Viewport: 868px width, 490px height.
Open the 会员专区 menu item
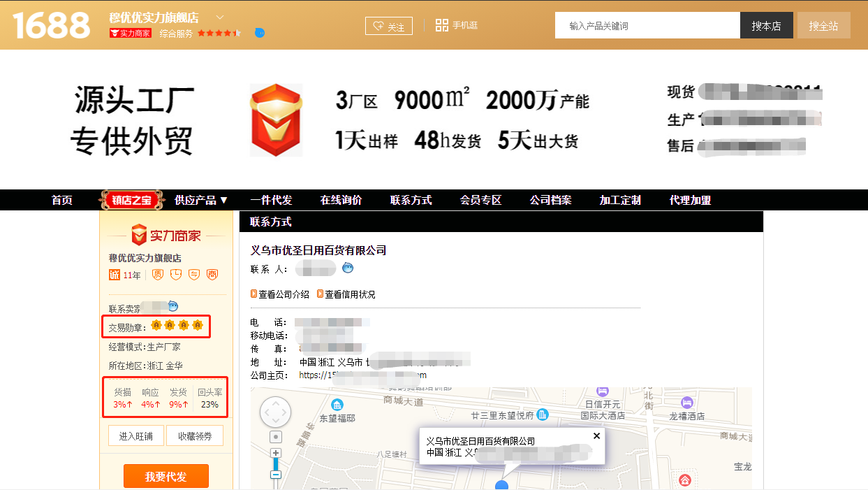pyautogui.click(x=481, y=200)
